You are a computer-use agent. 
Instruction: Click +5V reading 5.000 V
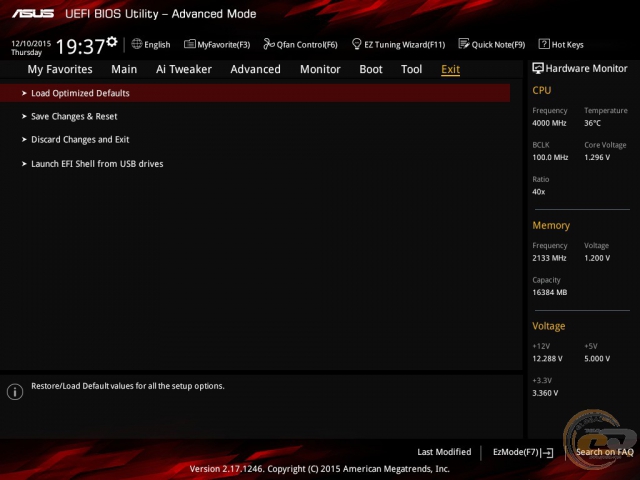(x=597, y=358)
